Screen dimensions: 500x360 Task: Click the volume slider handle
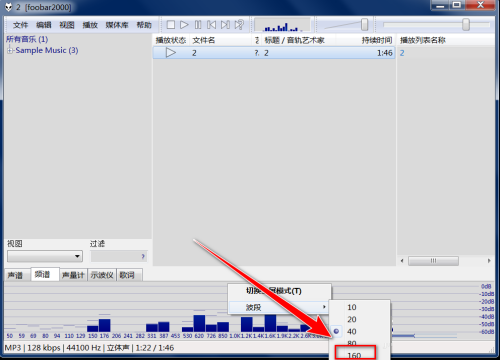(x=364, y=25)
